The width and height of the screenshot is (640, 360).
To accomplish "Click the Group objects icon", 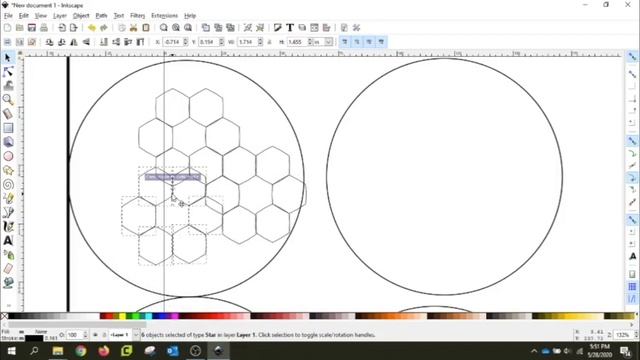I will click(x=248, y=28).
